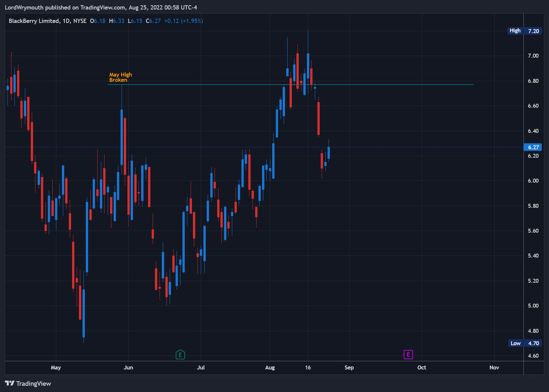Screen dimensions: 549x392
Task: Click the low value L6.15
Action: coord(135,21)
